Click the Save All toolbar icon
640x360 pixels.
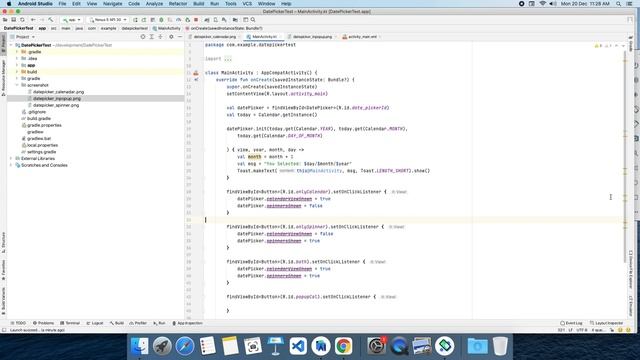click(x=13, y=20)
